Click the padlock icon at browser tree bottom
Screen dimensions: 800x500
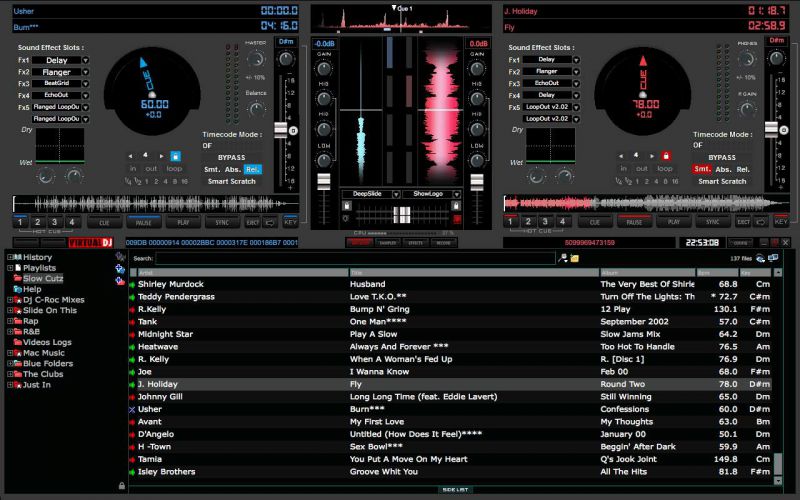click(x=122, y=486)
